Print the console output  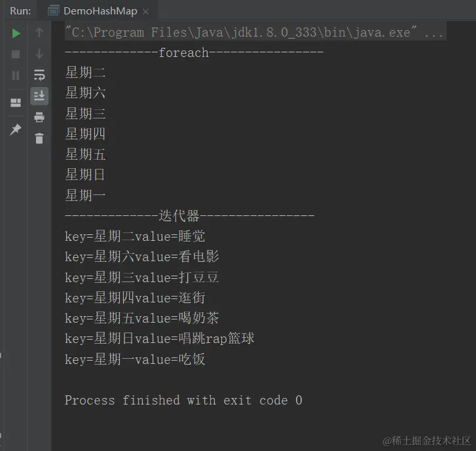point(39,117)
